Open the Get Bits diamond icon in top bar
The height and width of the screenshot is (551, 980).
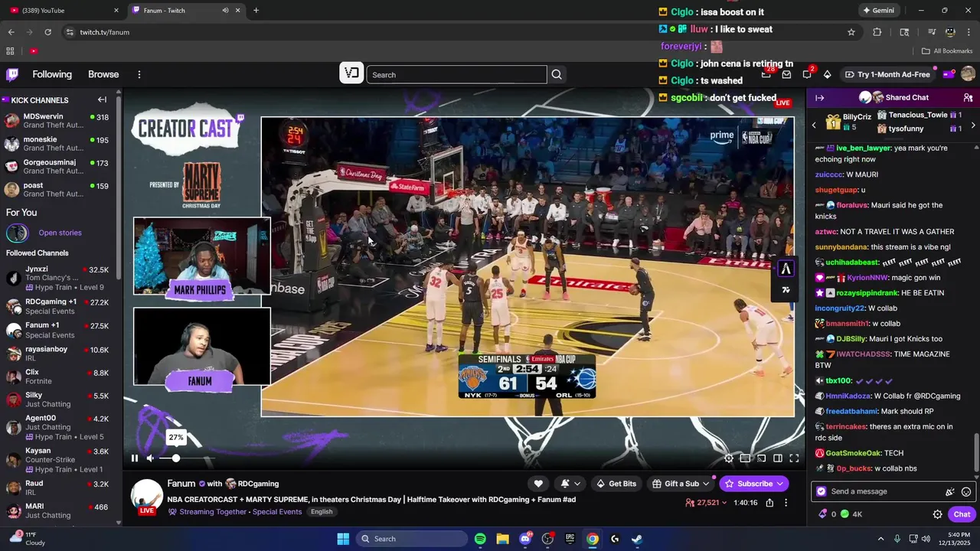827,74
